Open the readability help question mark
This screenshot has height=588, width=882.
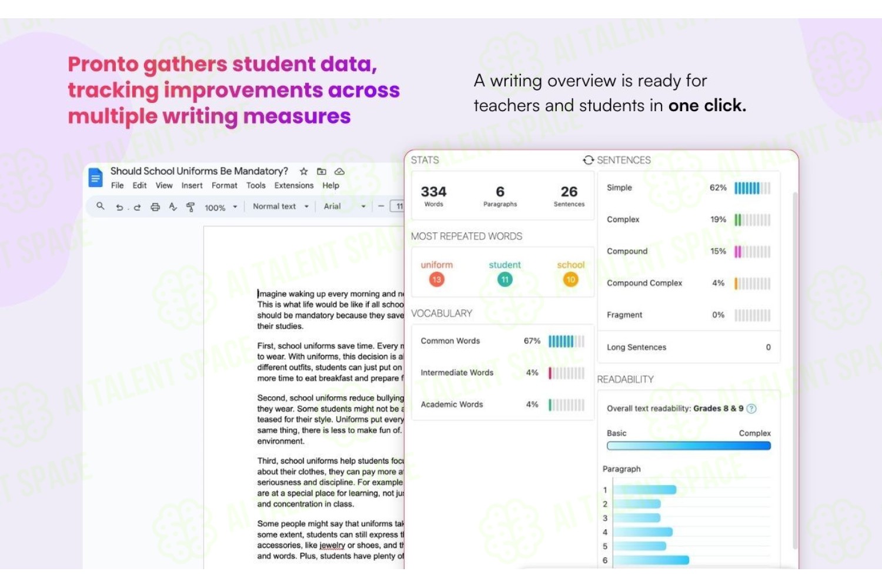751,409
